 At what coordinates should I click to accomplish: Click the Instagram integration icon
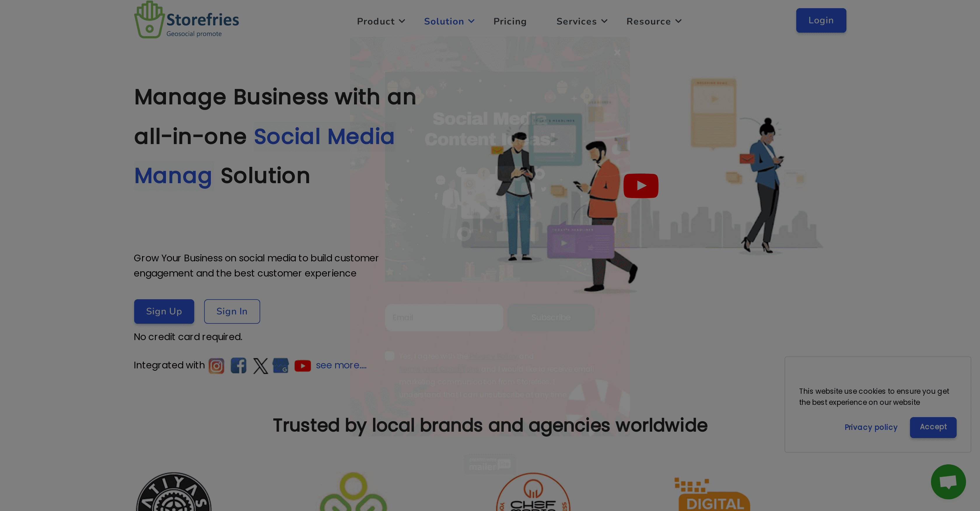pos(216,365)
